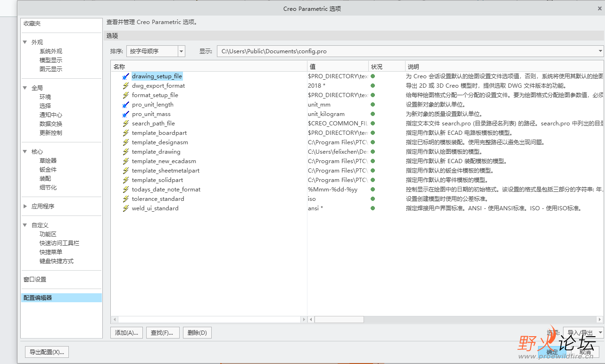This screenshot has width=605, height=364.
Task: Open 图元显示 settings
Action: coord(50,69)
